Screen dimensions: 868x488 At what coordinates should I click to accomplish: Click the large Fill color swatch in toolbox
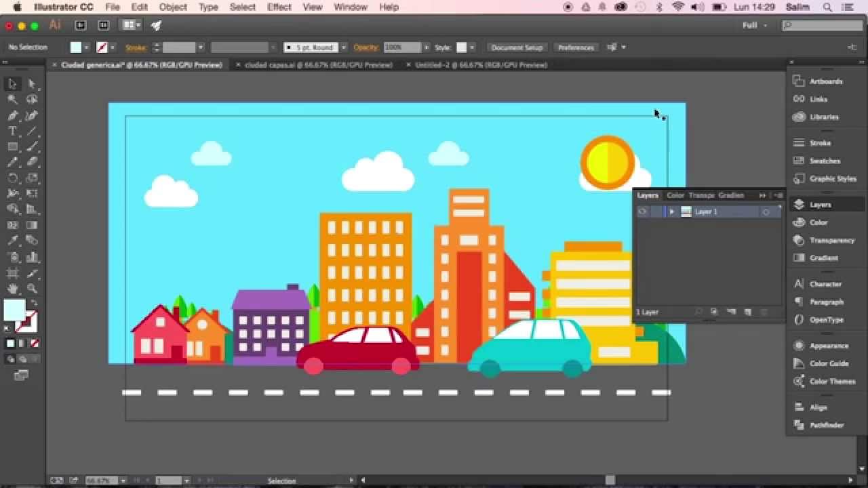point(14,310)
